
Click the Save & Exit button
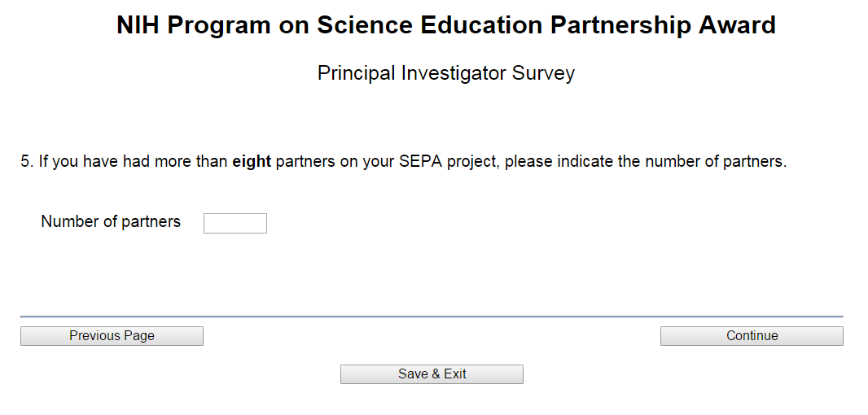[432, 374]
